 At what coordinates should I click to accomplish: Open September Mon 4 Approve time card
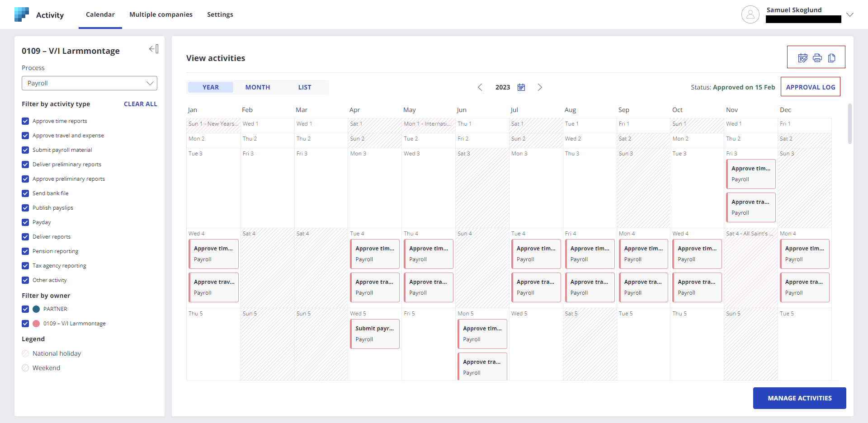point(644,254)
